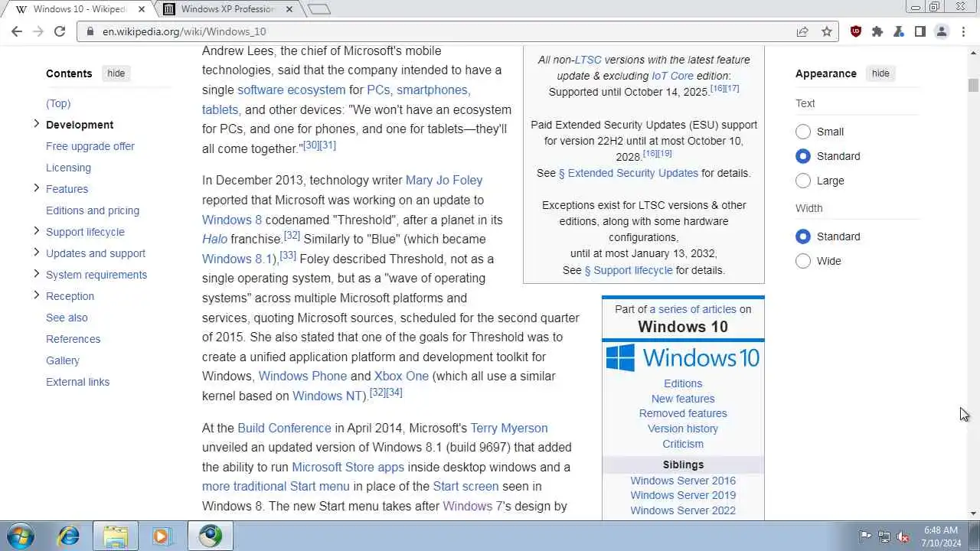Hide the Appearance panel
This screenshot has width=980, height=551.
(880, 73)
